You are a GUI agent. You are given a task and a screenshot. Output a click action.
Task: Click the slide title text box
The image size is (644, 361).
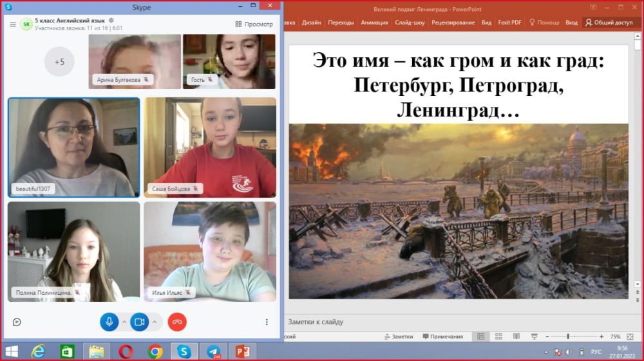coord(459,84)
